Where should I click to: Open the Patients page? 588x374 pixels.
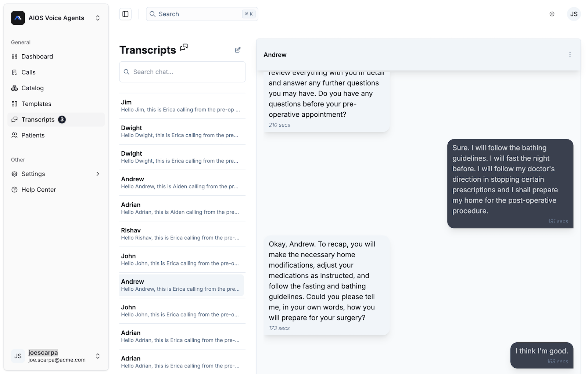click(x=33, y=135)
